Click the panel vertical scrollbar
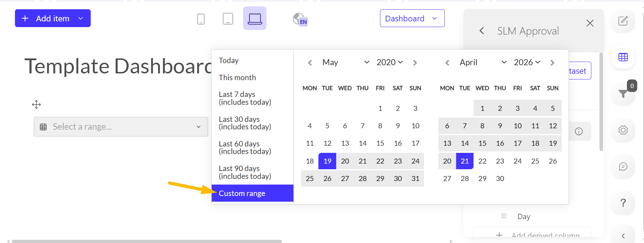 601,102
